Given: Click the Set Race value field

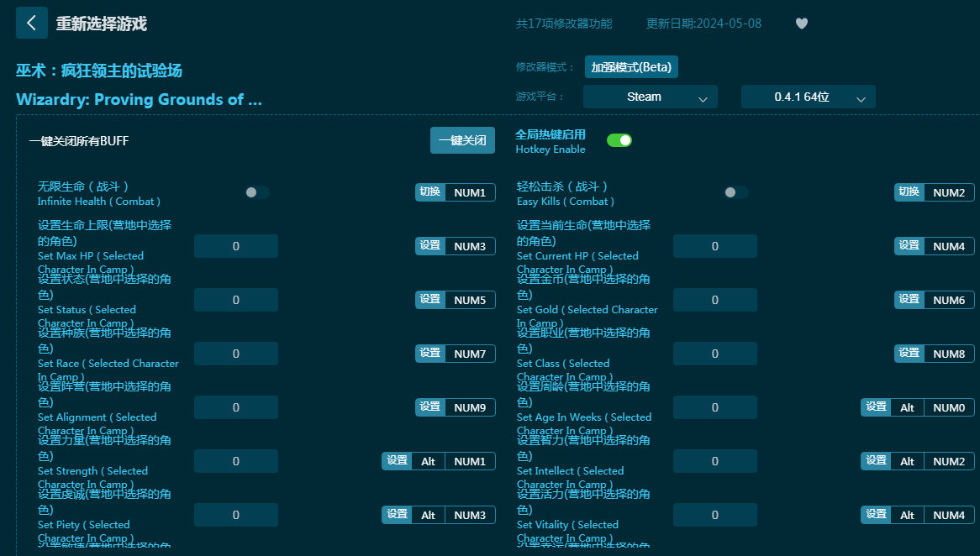Looking at the screenshot, I should (x=236, y=354).
